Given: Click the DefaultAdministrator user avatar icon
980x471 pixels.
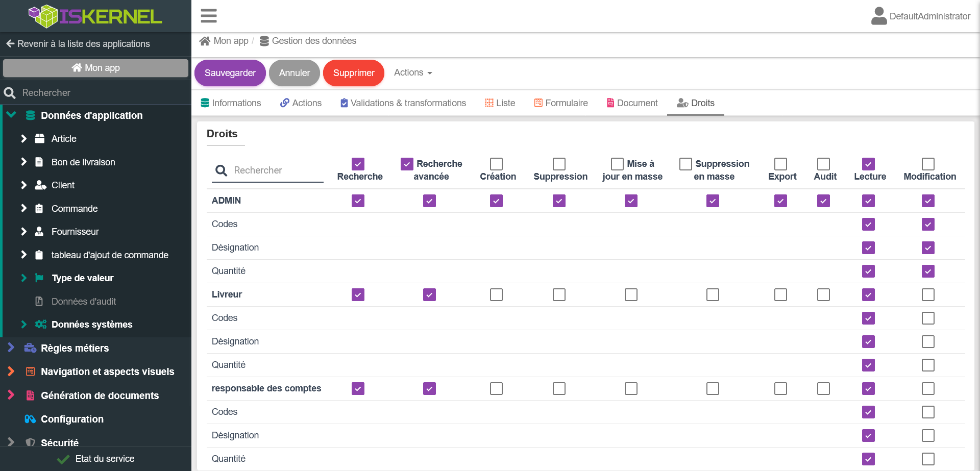Looking at the screenshot, I should click(878, 16).
